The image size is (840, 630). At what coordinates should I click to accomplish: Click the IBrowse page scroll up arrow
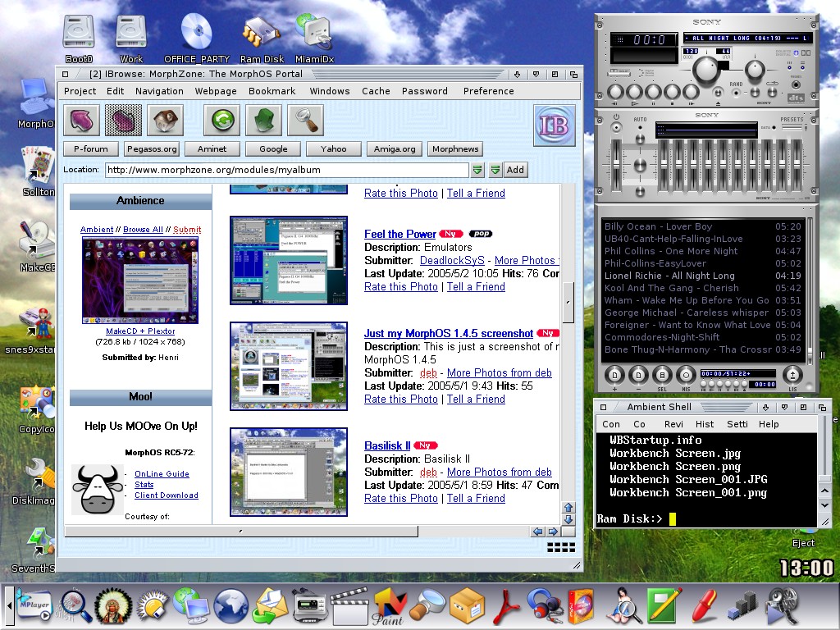tap(568, 507)
